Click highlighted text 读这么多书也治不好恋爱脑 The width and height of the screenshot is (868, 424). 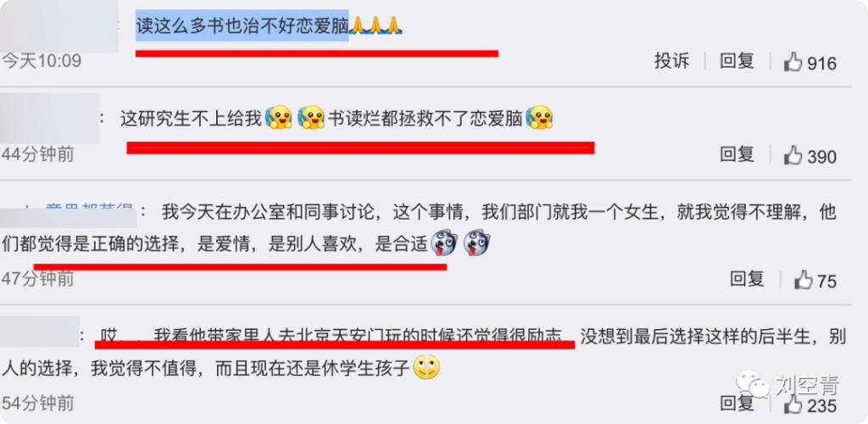coord(242,25)
